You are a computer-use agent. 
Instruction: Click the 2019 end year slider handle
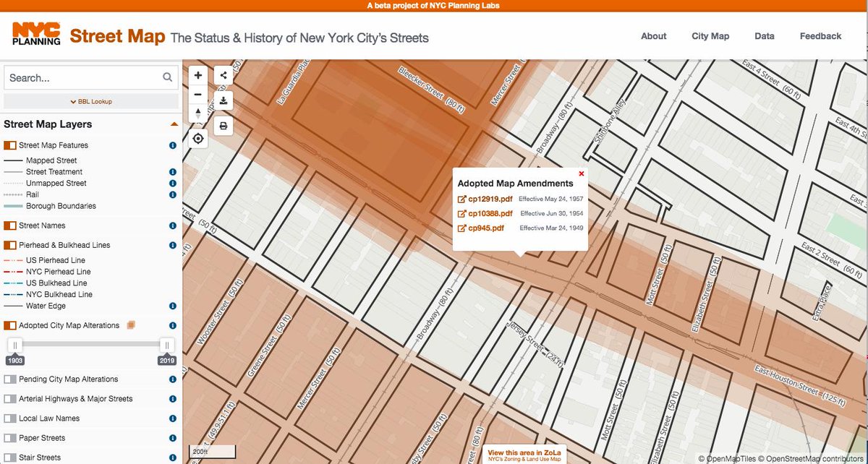click(x=167, y=345)
